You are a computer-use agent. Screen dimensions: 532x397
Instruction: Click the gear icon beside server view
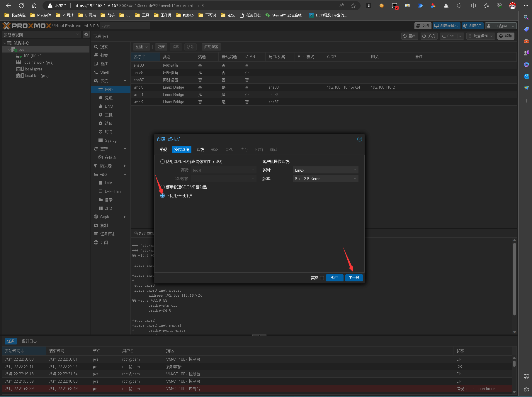click(86, 35)
